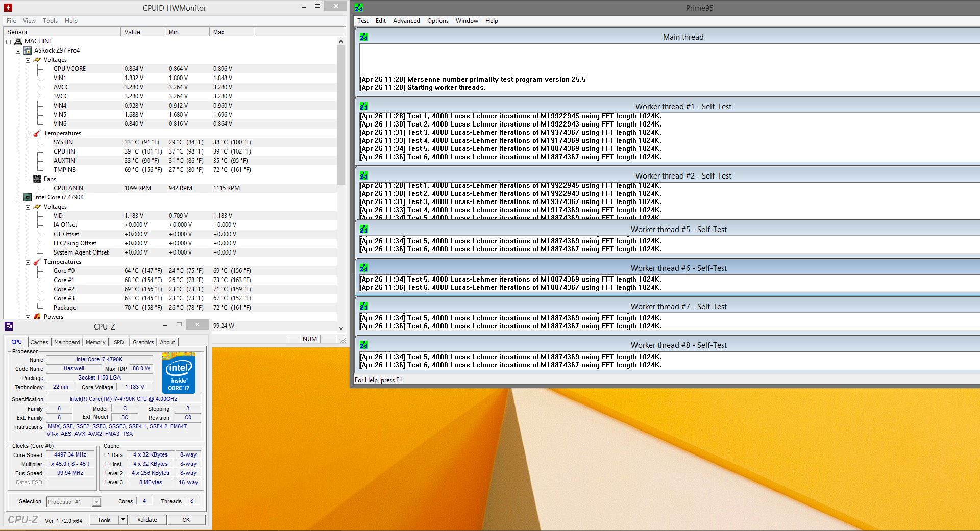980x531 pixels.
Task: Switch to the Graphics tab in CPU-Z
Action: (x=143, y=342)
